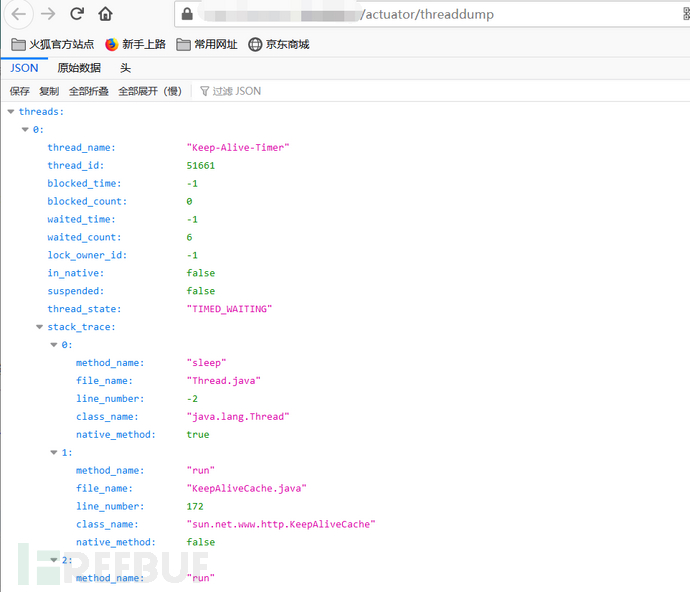The width and height of the screenshot is (690, 592).
Task: Open the 京东商城 bookmark
Action: [279, 44]
